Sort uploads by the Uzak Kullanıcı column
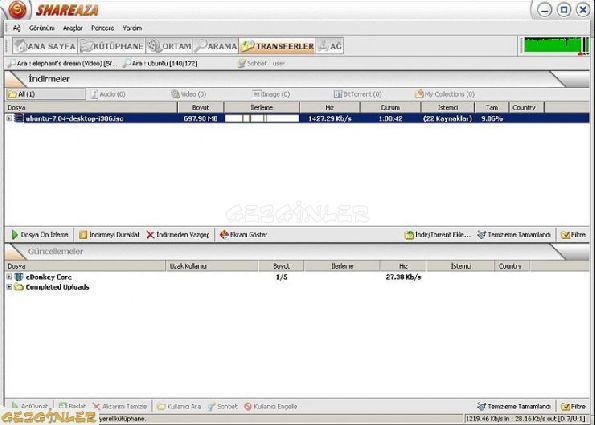The width and height of the screenshot is (595, 425). tap(212, 266)
